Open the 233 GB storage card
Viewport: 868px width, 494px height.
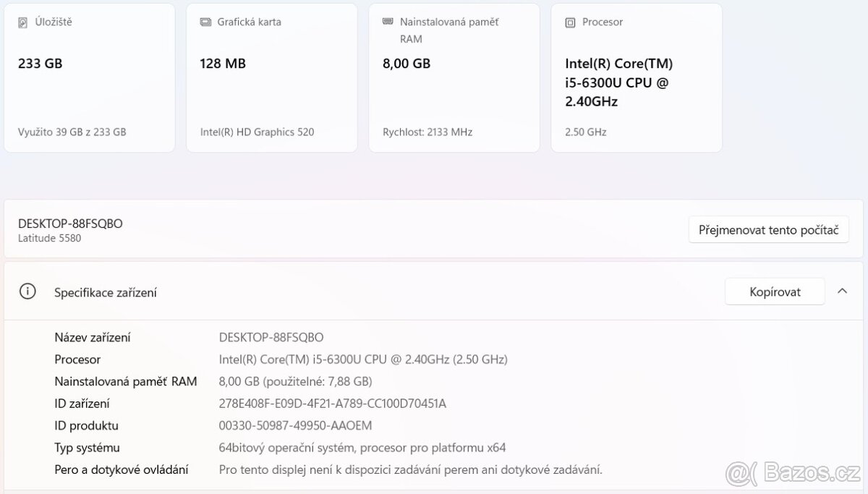90,78
